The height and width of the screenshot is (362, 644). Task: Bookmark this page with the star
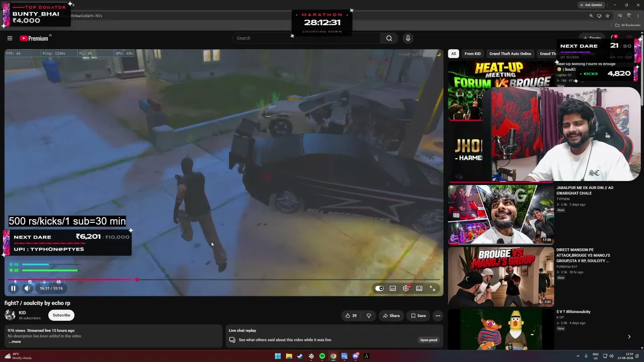point(607,16)
